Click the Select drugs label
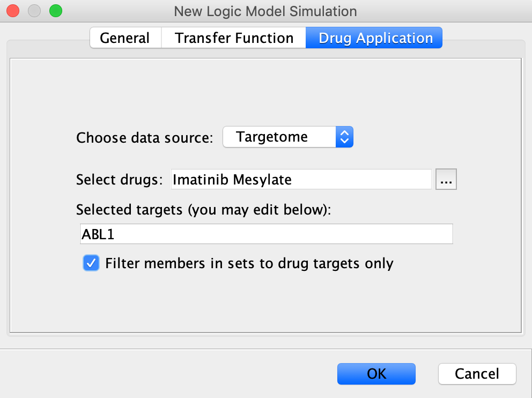The image size is (532, 398). point(120,180)
